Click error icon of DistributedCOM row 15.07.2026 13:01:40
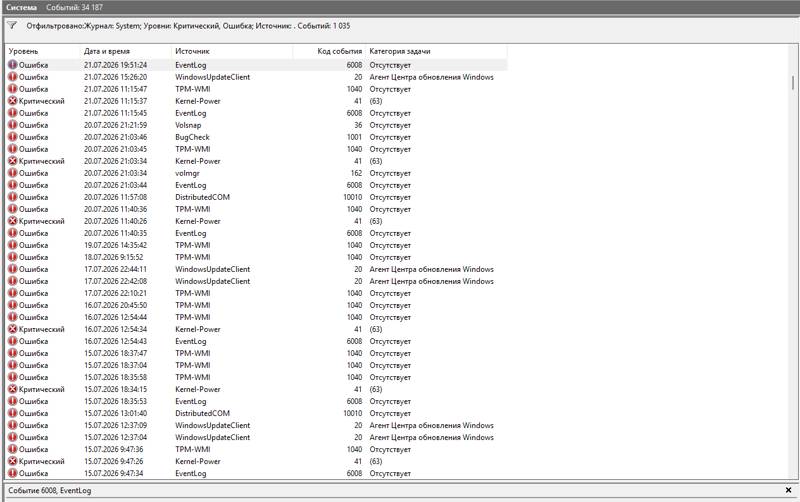Viewport: 800px width, 502px height. click(x=13, y=413)
